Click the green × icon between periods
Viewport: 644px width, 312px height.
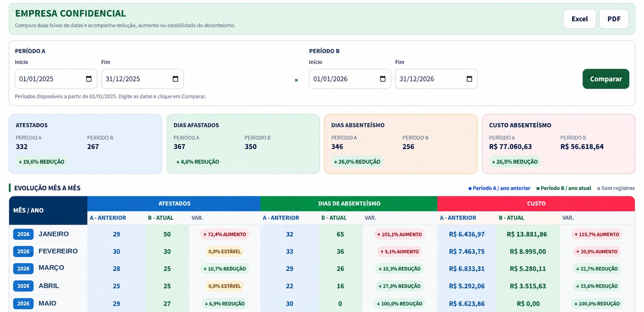point(296,80)
